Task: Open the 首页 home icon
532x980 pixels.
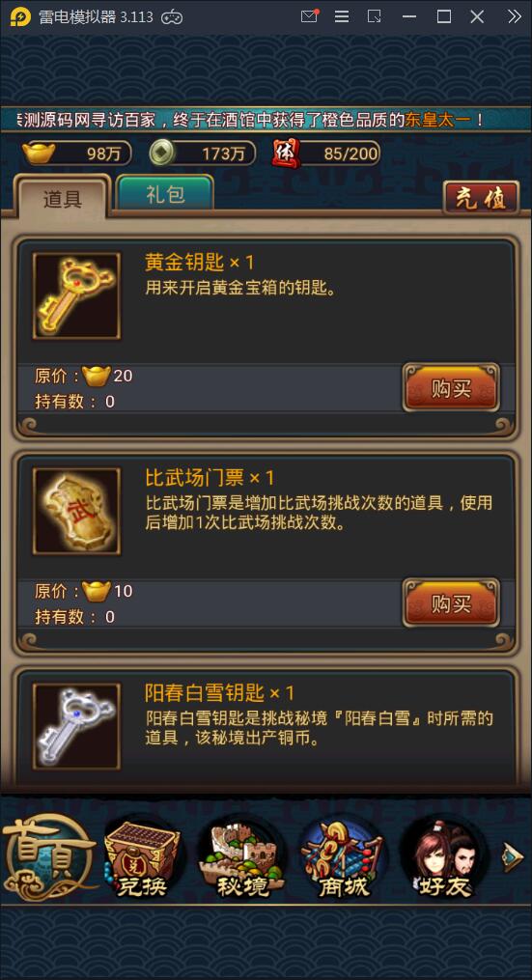Action: pos(49,857)
